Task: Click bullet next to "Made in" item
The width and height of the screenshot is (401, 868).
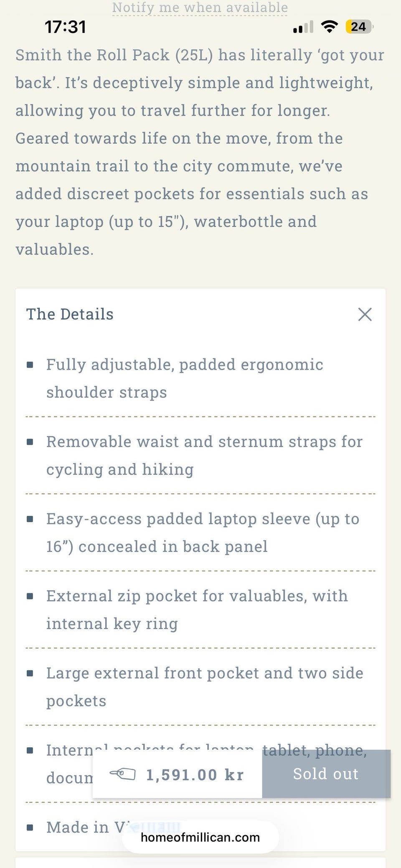Action: pos(30,827)
